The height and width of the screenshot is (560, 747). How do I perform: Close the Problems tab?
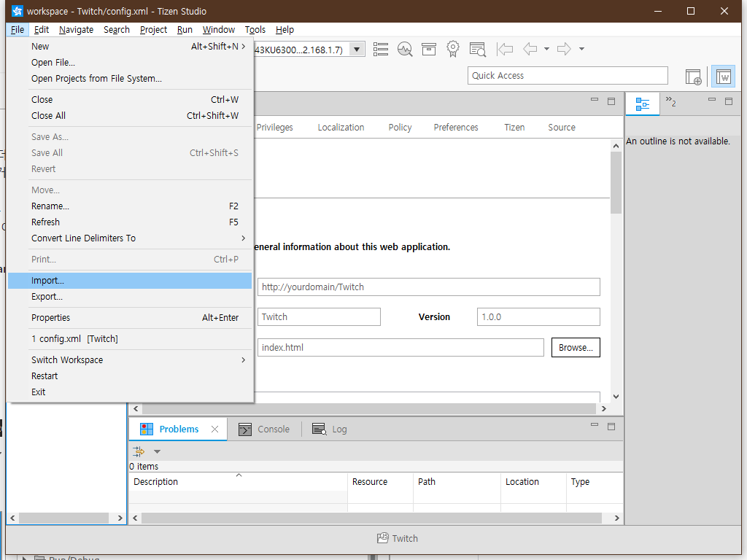215,429
